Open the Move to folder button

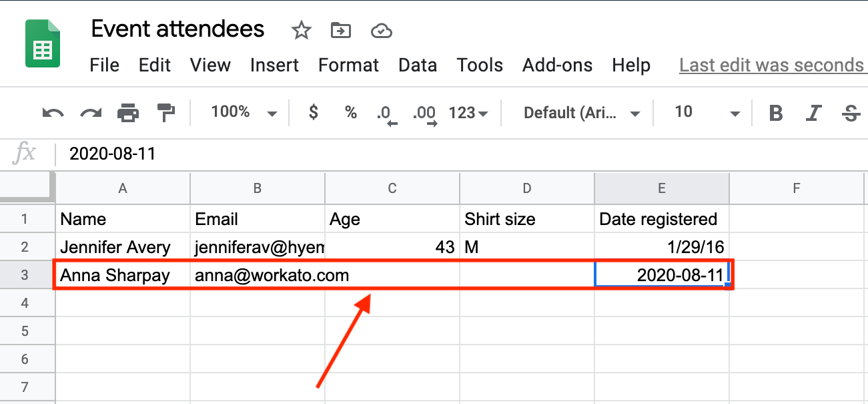(x=340, y=30)
